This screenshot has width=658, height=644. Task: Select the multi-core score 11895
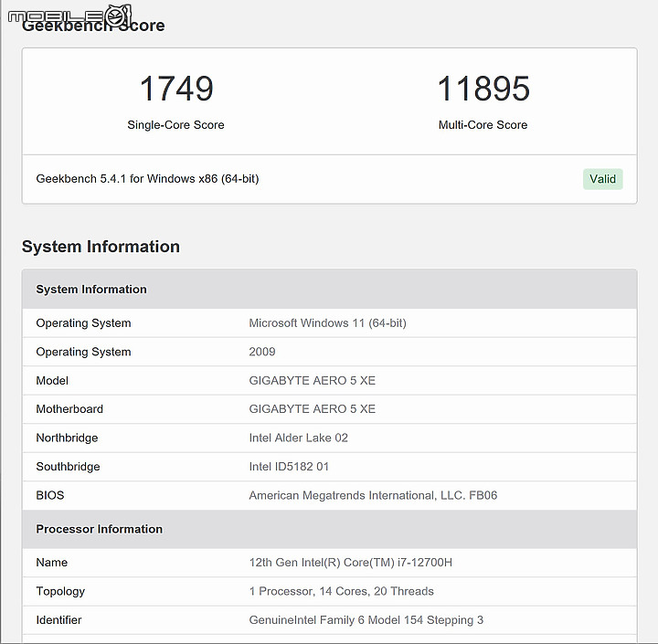click(x=483, y=89)
